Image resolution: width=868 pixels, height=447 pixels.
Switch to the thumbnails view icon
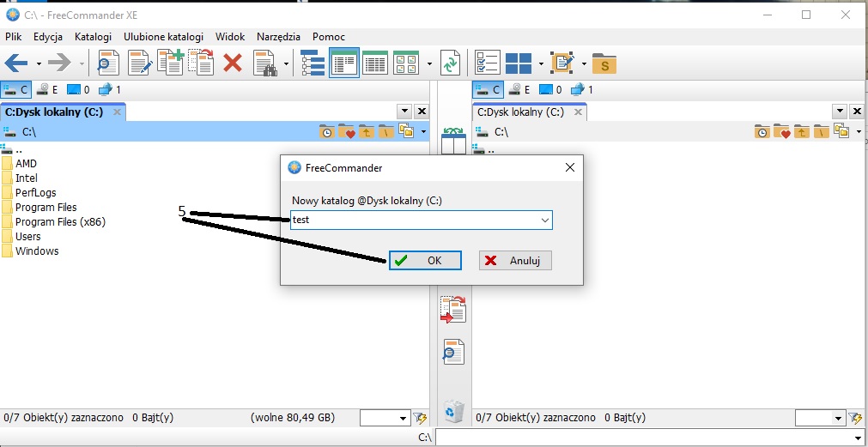pos(406,63)
